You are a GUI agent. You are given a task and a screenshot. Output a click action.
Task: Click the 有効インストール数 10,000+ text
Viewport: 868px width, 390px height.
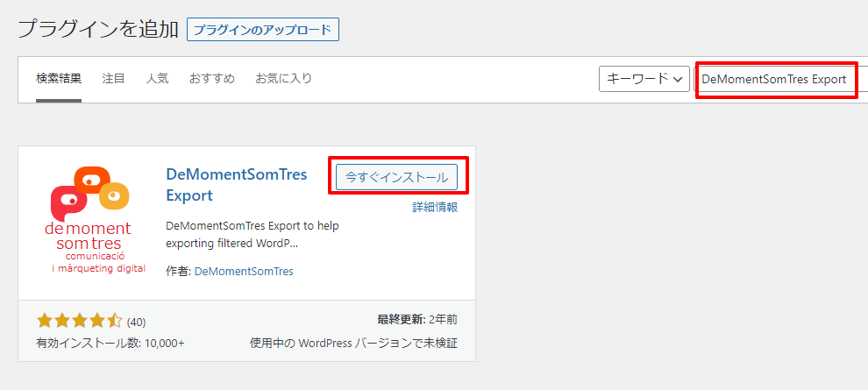pos(110,343)
